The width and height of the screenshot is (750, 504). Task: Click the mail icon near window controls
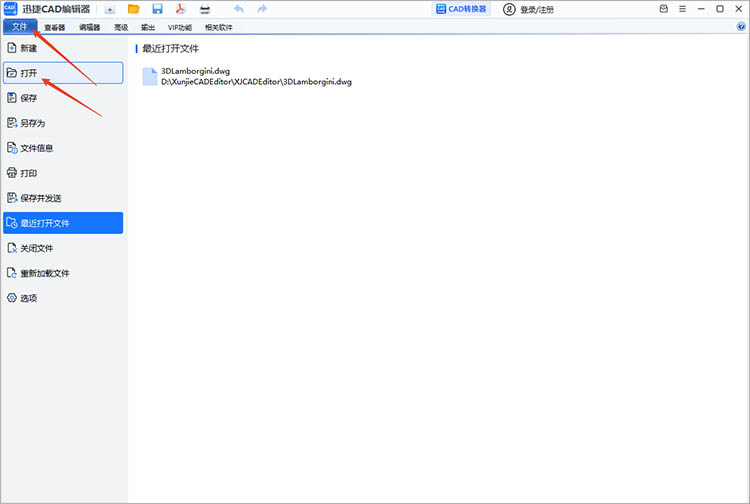pos(664,9)
